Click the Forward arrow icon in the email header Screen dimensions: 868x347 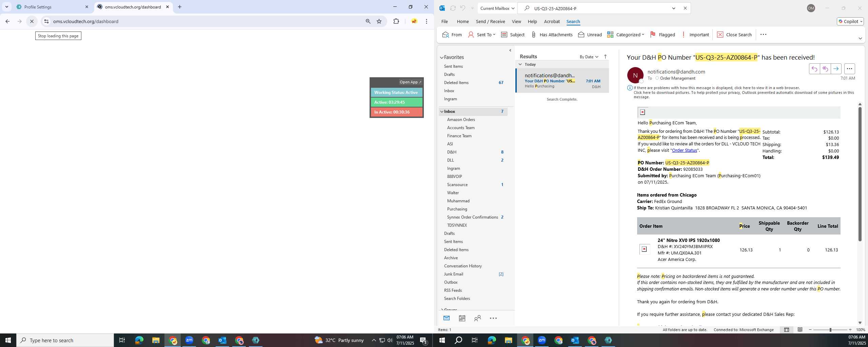[x=836, y=69]
